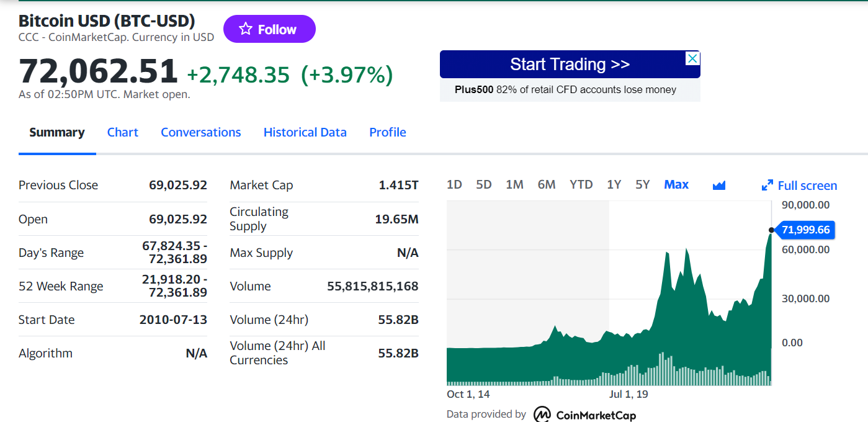Click the Full screen link

[x=807, y=186]
